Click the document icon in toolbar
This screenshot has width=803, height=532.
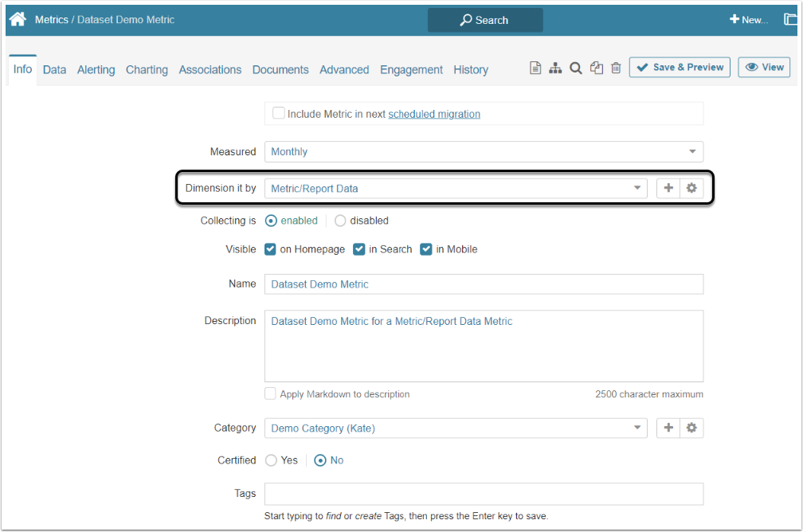tap(536, 68)
